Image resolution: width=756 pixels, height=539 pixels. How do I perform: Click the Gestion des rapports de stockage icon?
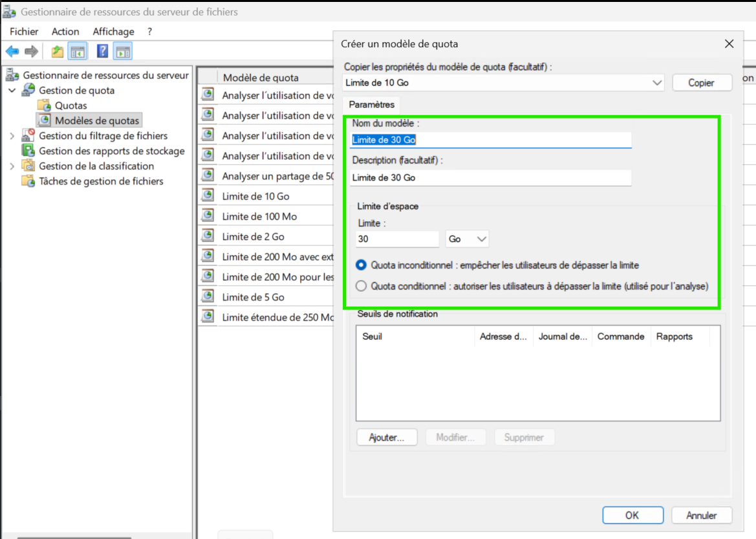click(x=28, y=151)
